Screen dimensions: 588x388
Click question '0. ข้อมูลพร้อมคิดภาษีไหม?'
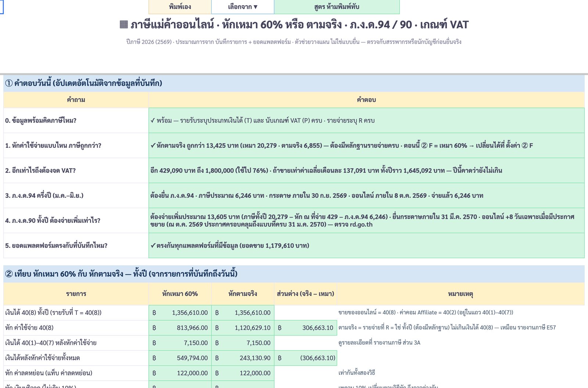[76, 120]
